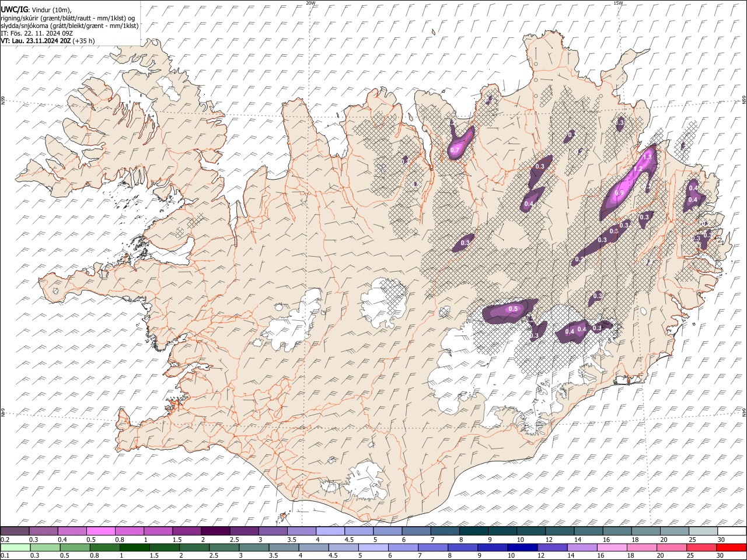Pick top-row swatch between 8 and 9
The width and height of the screenshot is (747, 560).
click(x=474, y=531)
